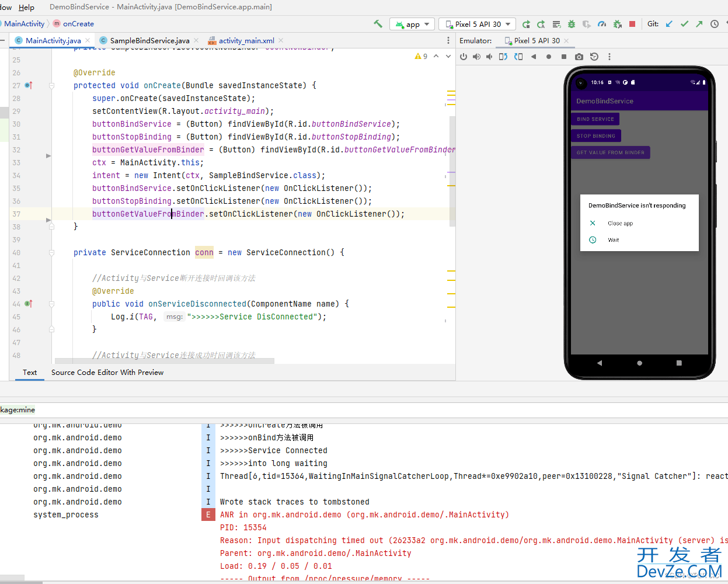Click emulator Volume Down icon
This screenshot has height=584, width=728.
(x=489, y=57)
